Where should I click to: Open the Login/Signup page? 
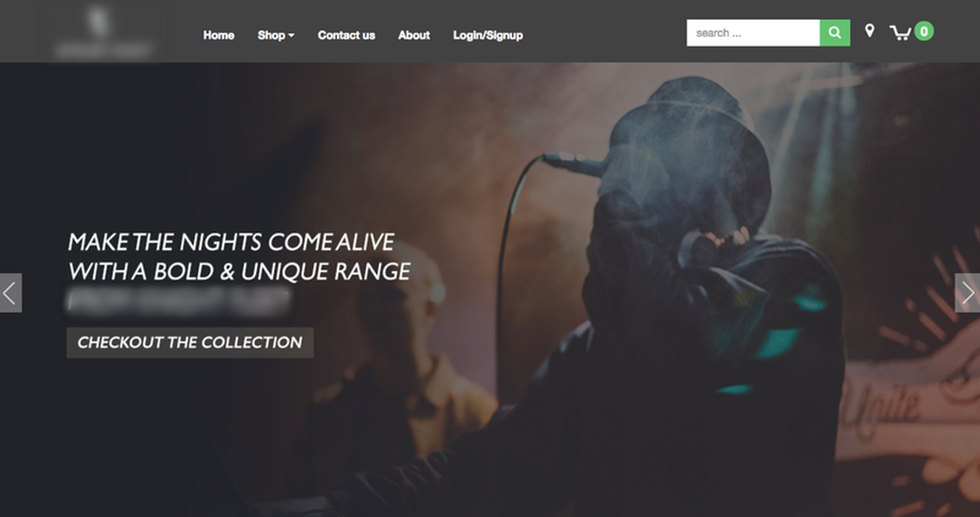[488, 35]
